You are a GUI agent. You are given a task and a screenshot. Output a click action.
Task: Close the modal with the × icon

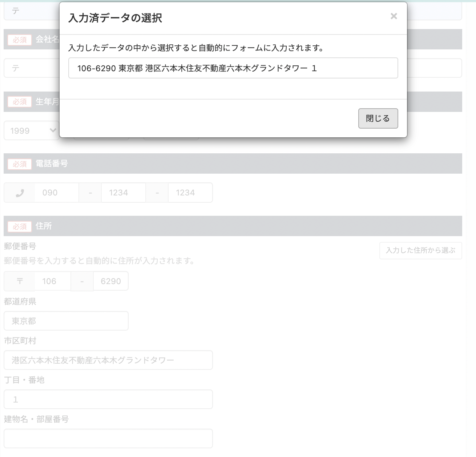click(394, 16)
